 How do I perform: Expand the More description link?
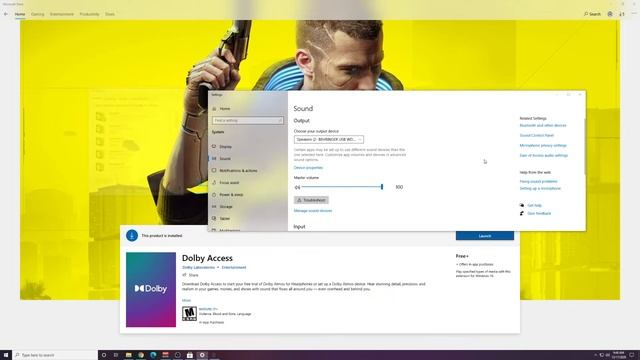(x=186, y=300)
